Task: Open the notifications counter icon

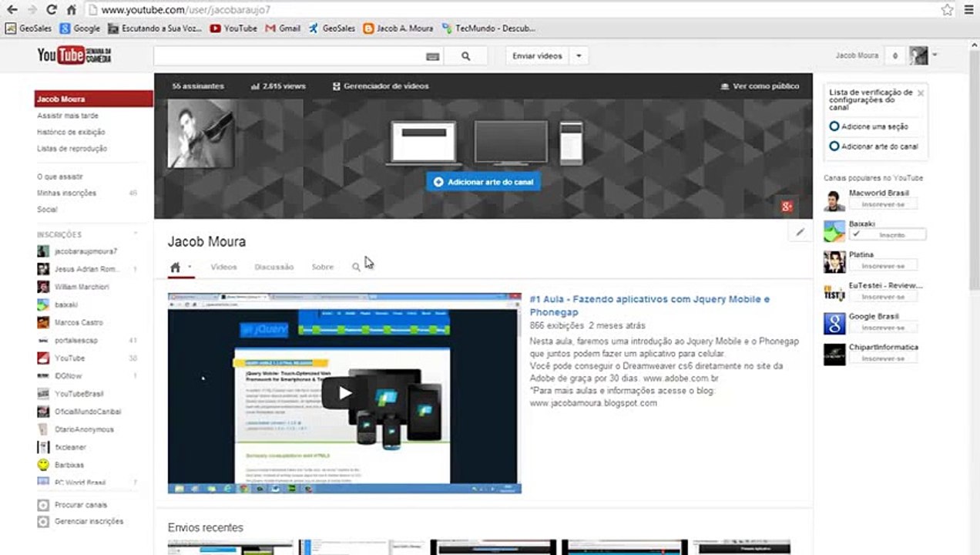Action: tap(894, 55)
